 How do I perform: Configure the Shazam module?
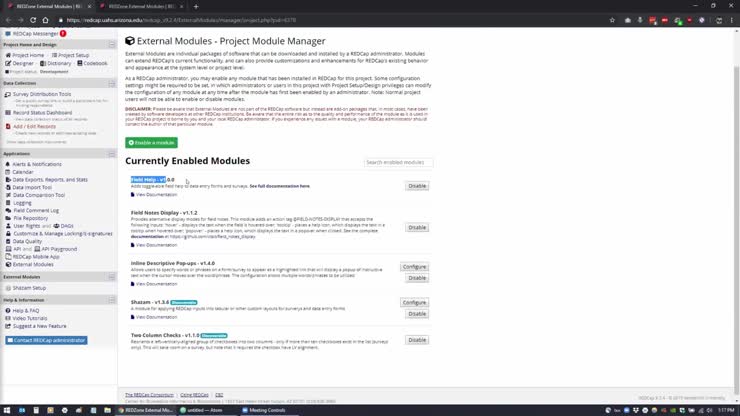point(414,302)
